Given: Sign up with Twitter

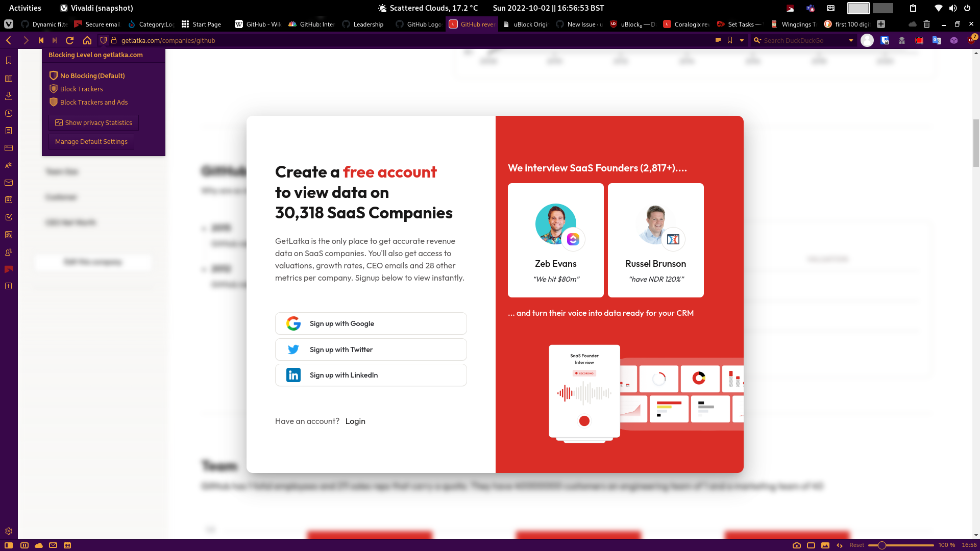Looking at the screenshot, I should pyautogui.click(x=371, y=349).
